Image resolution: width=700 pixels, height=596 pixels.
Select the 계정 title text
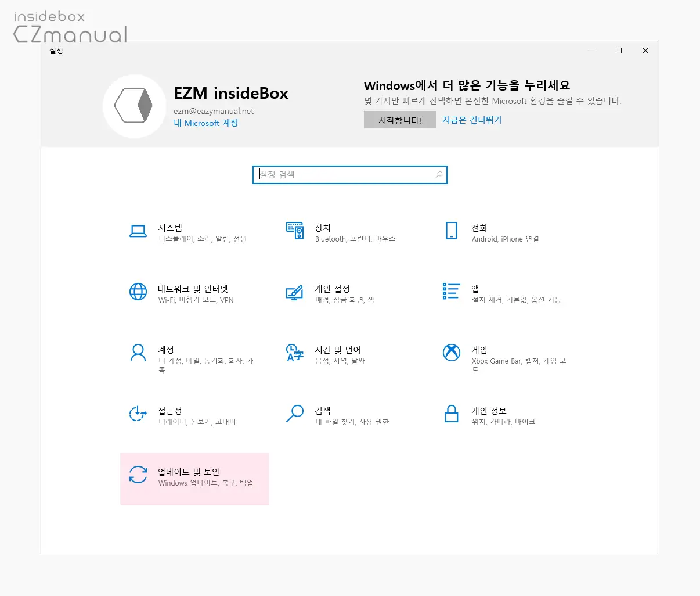166,350
